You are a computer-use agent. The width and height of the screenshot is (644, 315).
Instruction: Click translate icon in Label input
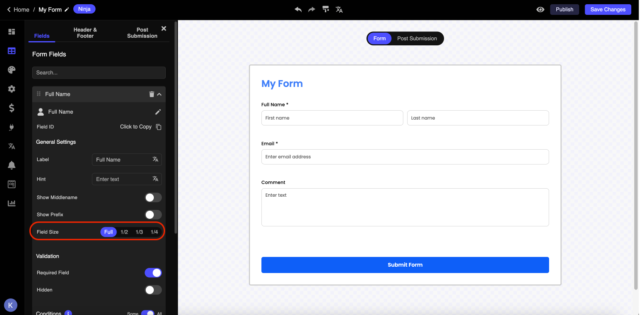[x=155, y=159]
